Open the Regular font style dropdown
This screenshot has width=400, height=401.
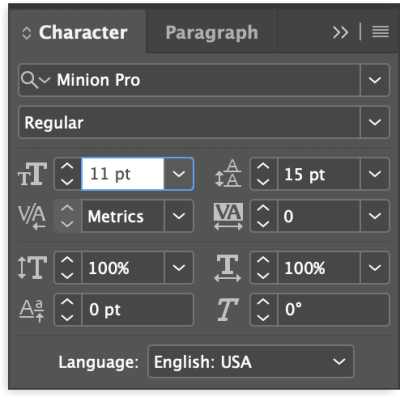(x=375, y=122)
